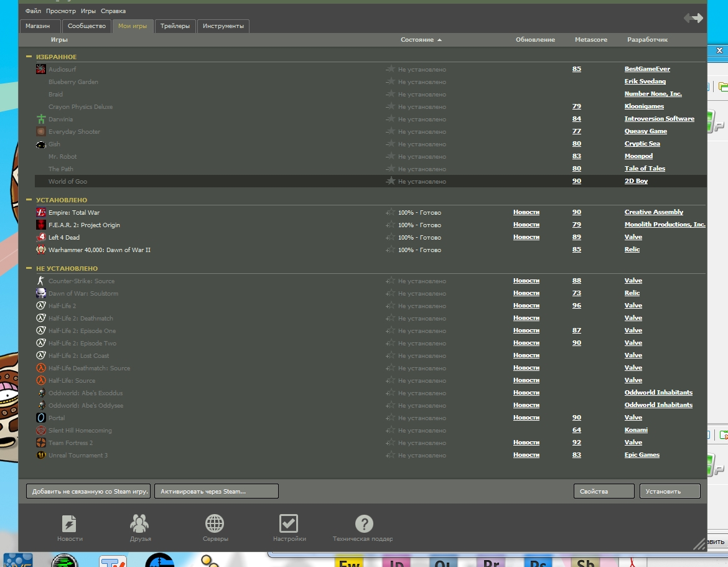
Task: Toggle favorite star for Audiosurf
Action: pyautogui.click(x=391, y=68)
